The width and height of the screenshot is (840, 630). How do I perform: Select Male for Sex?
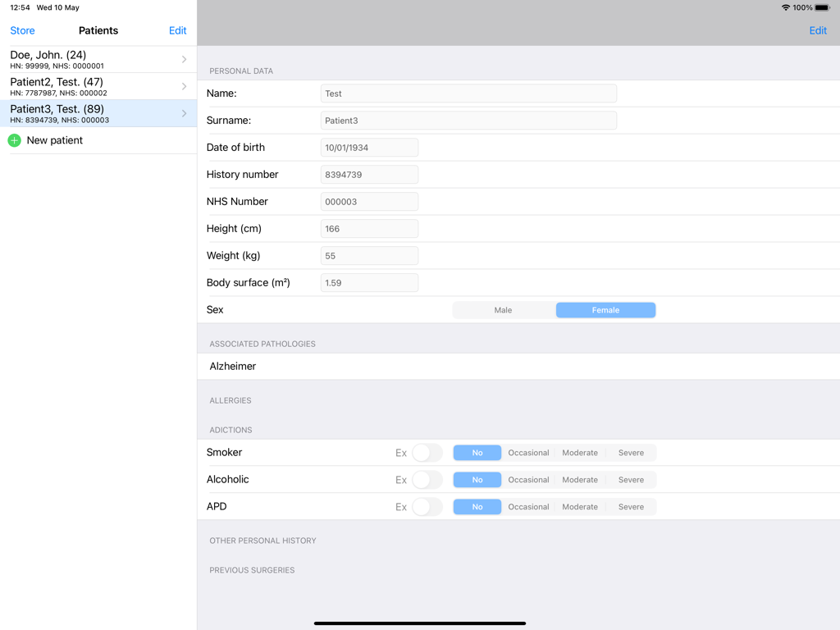pos(503,310)
